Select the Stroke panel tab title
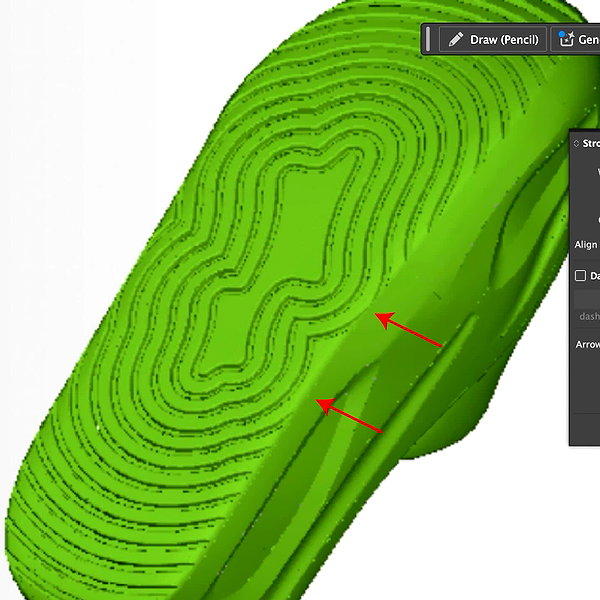 coord(590,143)
